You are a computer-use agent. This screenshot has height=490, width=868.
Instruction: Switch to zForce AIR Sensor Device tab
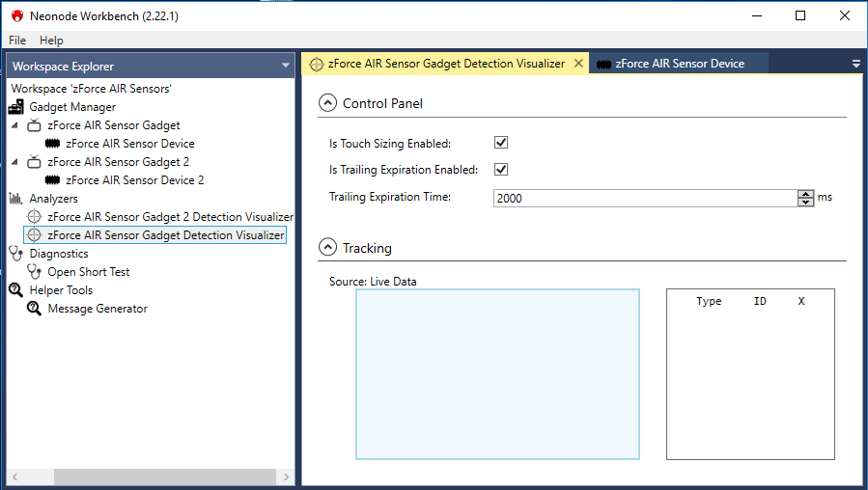pos(679,64)
